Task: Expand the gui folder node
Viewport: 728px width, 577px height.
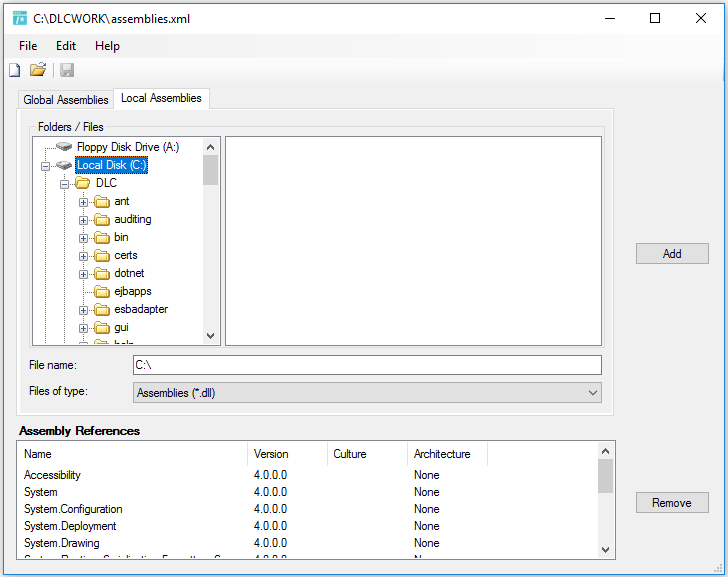Action: tap(83, 329)
